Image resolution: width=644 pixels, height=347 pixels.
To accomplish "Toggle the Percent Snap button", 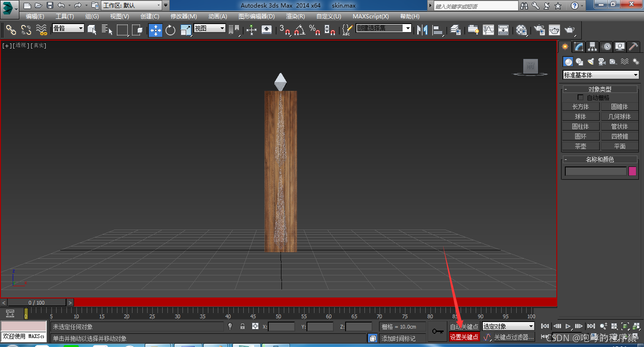I will point(315,30).
